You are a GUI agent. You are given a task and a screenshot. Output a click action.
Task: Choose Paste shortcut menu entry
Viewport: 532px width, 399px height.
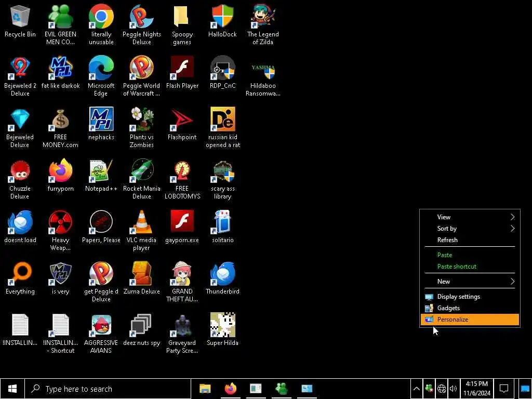(470, 267)
